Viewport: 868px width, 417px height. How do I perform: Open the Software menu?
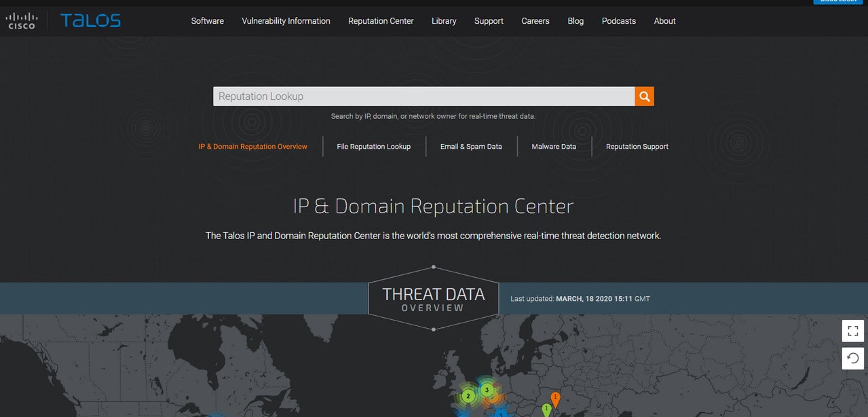coord(208,21)
